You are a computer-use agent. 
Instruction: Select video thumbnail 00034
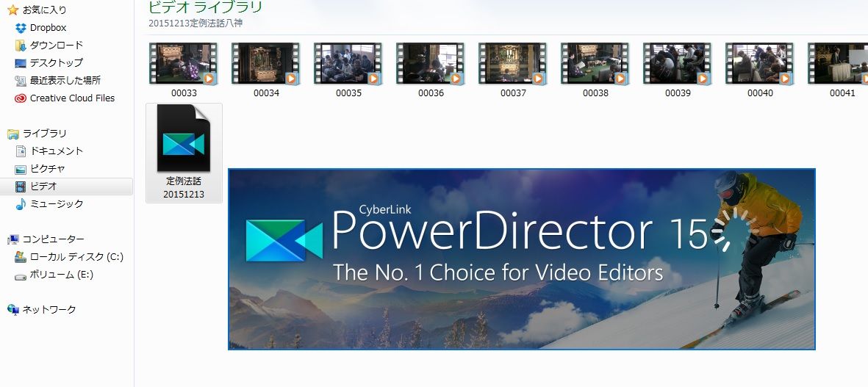pyautogui.click(x=266, y=64)
